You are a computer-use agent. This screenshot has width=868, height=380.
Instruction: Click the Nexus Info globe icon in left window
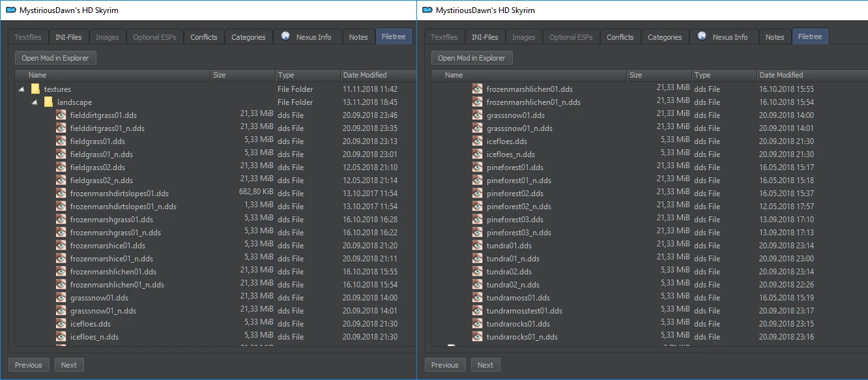pos(285,37)
